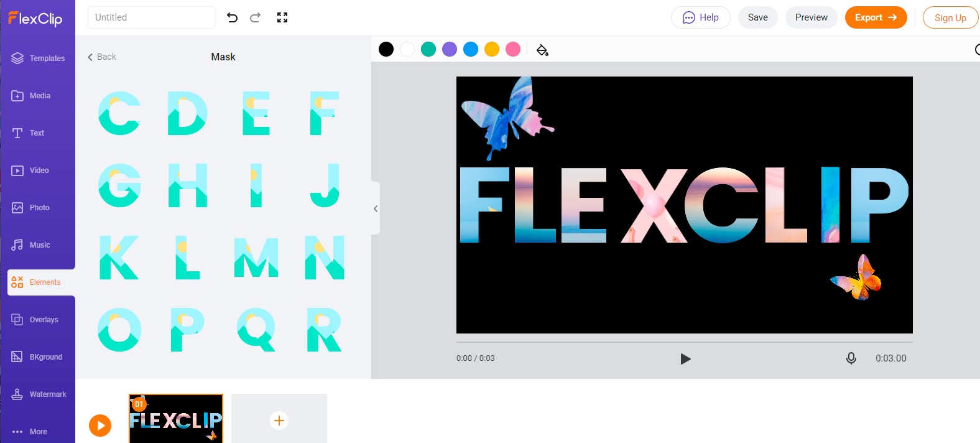Choose the black background color swatch
Image resolution: width=980 pixels, height=443 pixels.
coord(386,49)
